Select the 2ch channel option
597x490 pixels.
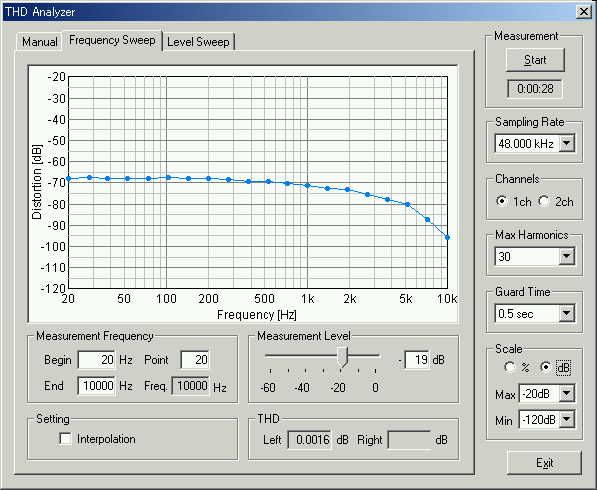(x=544, y=201)
